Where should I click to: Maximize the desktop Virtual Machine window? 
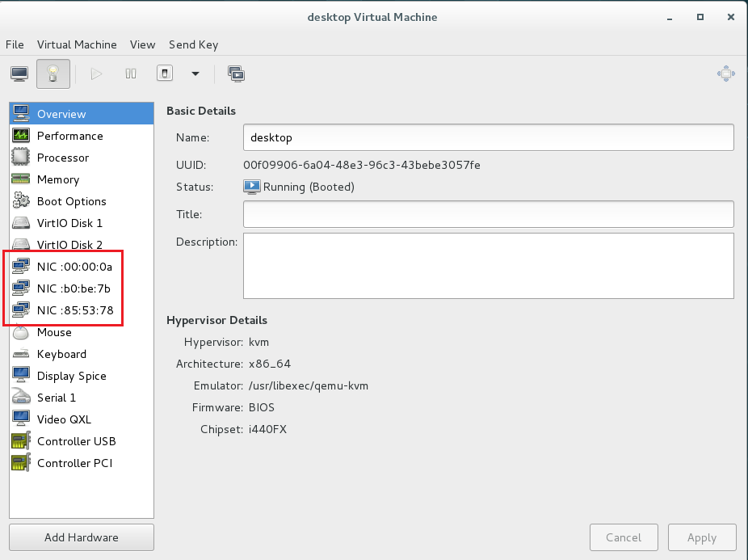700,17
